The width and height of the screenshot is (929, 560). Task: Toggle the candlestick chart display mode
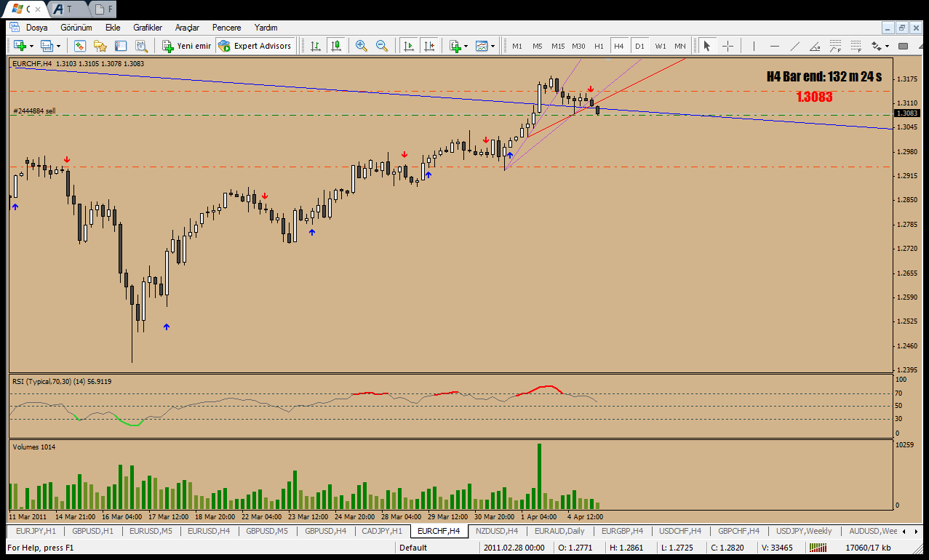coord(336,46)
